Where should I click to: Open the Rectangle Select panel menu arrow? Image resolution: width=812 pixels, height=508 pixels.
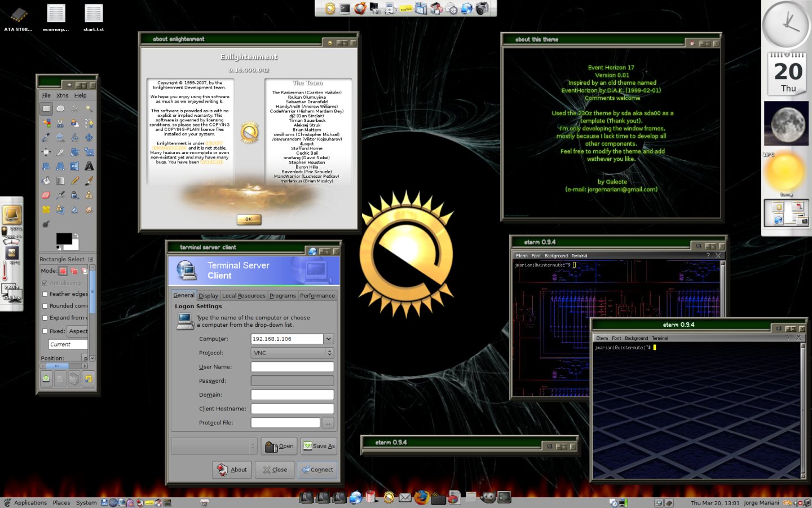[x=91, y=259]
